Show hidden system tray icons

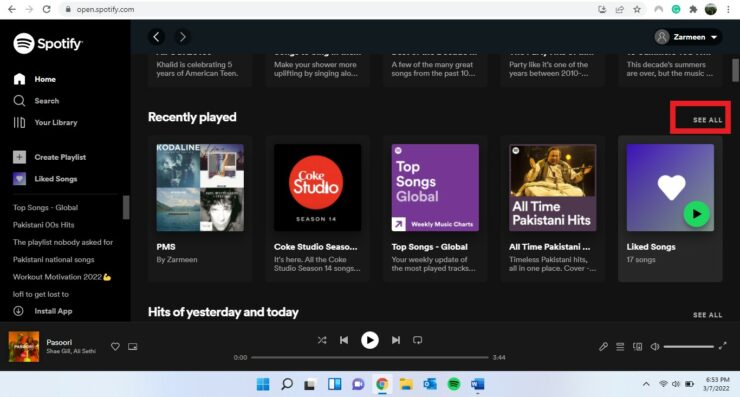[646, 384]
